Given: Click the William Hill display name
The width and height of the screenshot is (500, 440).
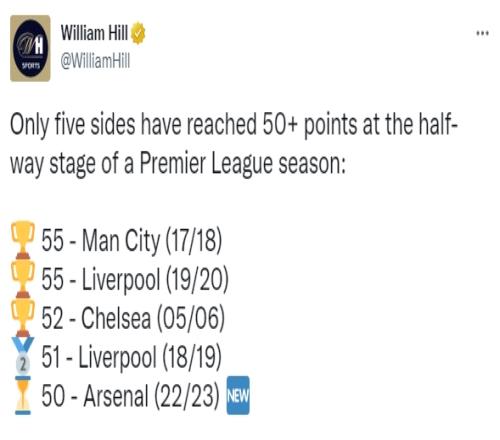Looking at the screenshot, I should click(x=94, y=33).
